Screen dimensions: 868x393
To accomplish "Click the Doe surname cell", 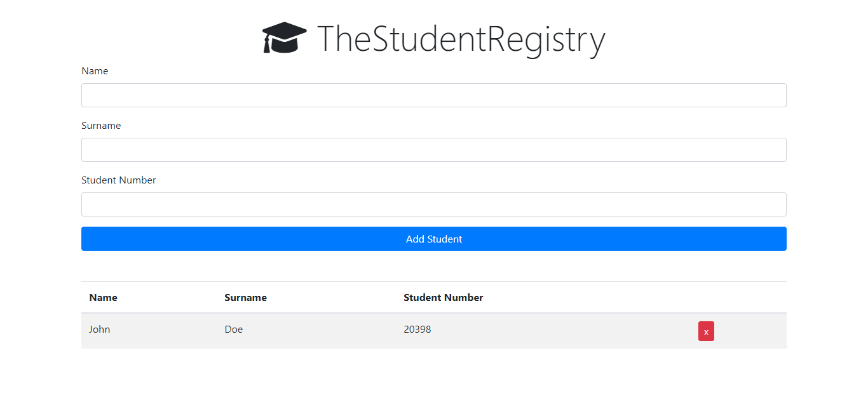I will point(234,330).
